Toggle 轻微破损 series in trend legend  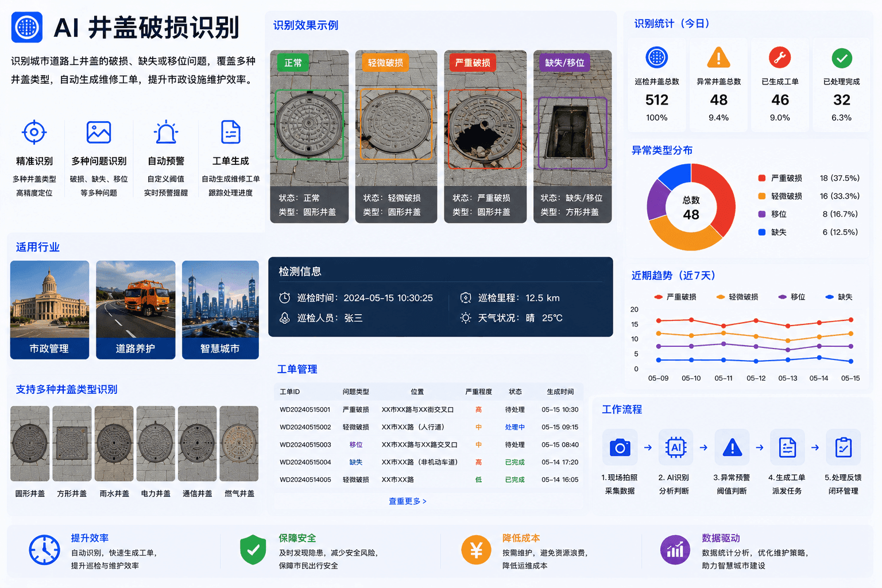[x=737, y=297]
